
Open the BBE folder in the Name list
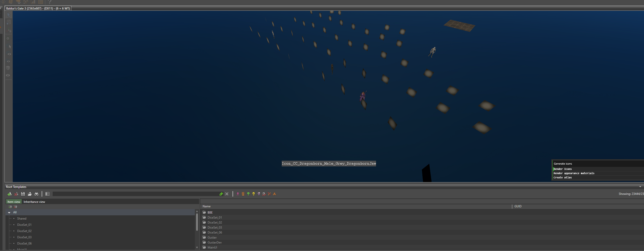pos(210,213)
